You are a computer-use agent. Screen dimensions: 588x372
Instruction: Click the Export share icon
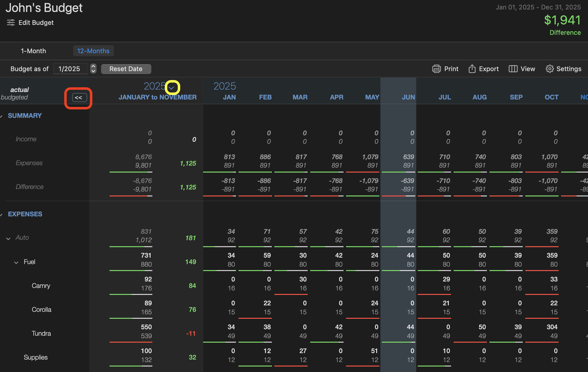click(472, 69)
